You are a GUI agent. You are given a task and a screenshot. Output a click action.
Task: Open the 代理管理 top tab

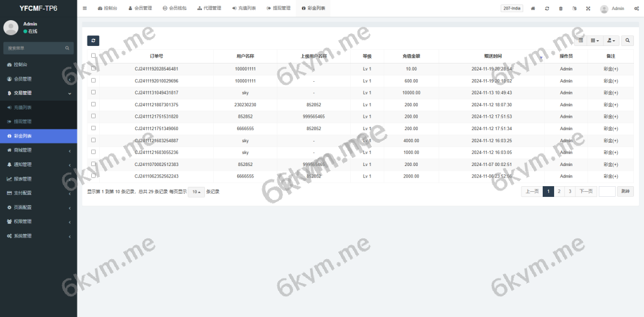pos(209,8)
